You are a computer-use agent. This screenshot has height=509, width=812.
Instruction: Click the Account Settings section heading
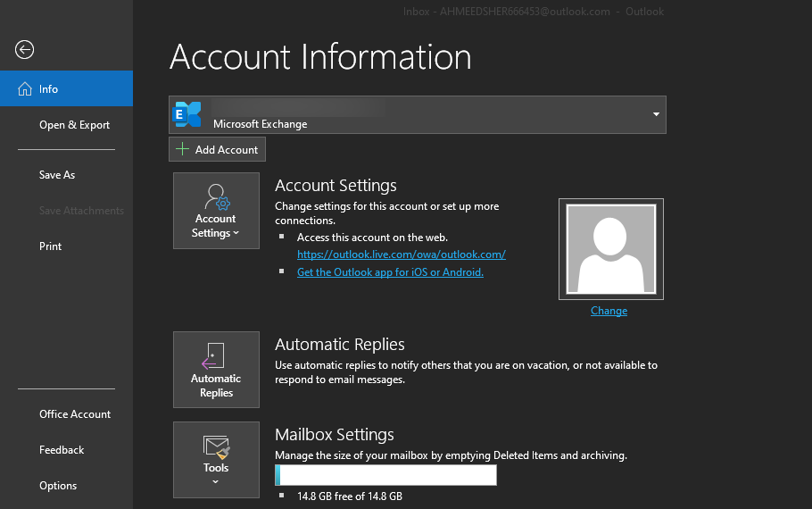336,186
